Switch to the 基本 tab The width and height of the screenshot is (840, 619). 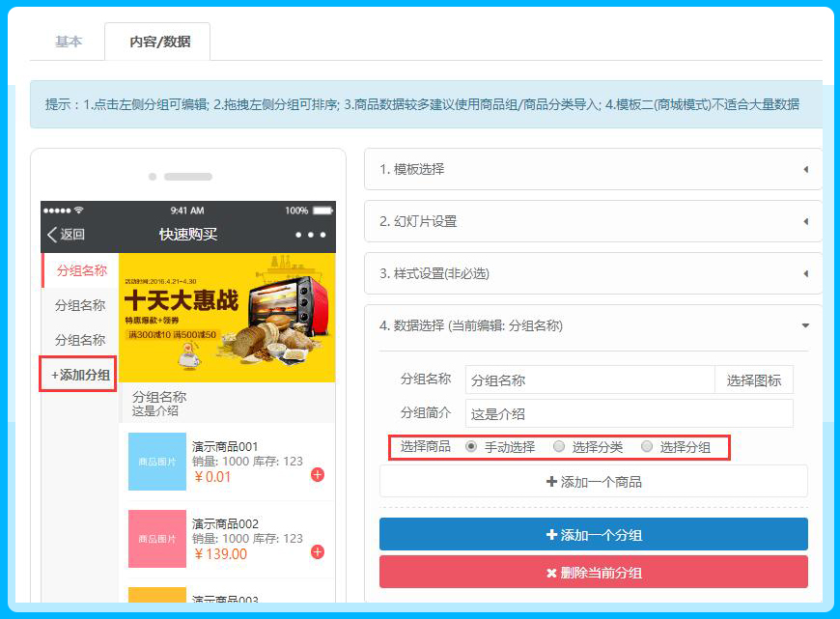click(x=69, y=42)
